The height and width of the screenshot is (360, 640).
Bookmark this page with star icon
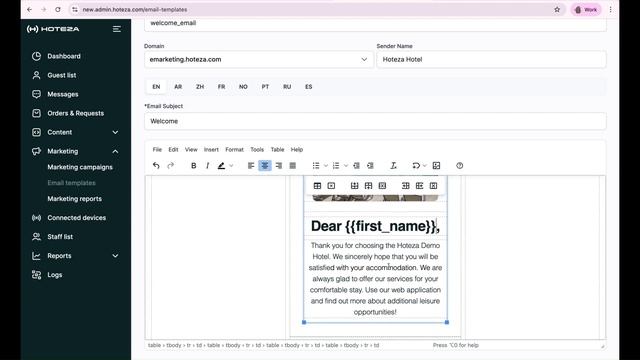[557, 9]
